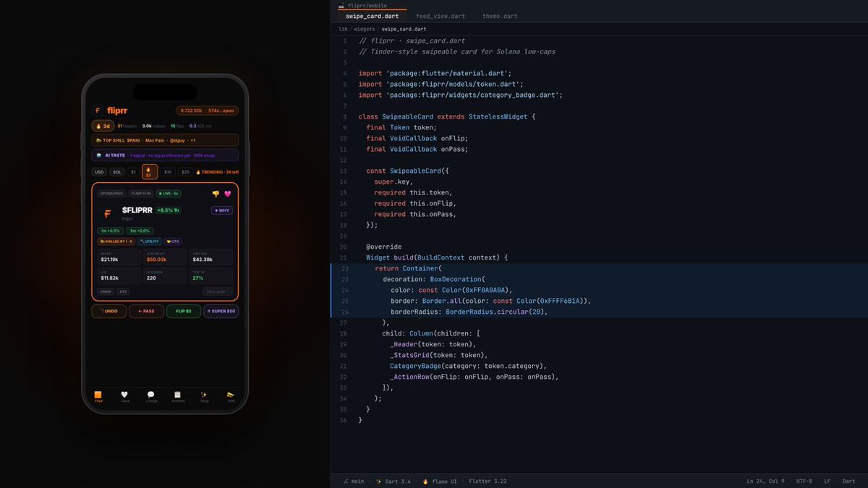Image resolution: width=868 pixels, height=488 pixels.
Task: Tap the WHY button on the card
Action: point(221,210)
